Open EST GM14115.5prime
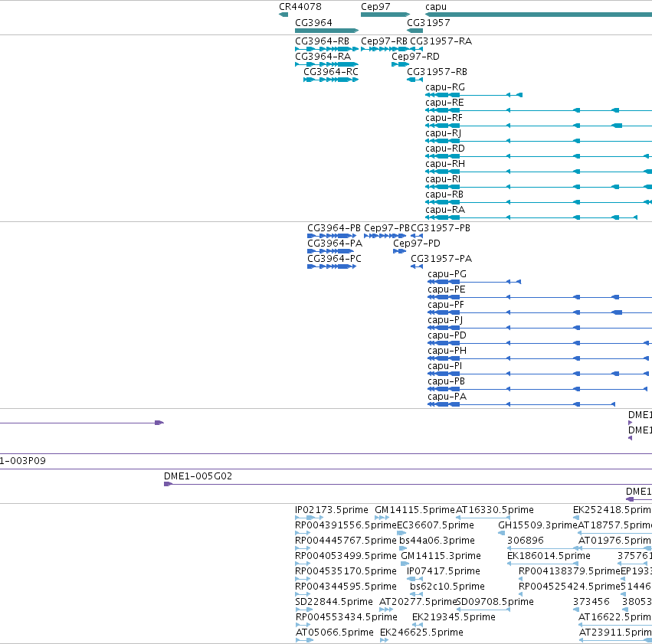This screenshot has width=652, height=644. [414, 510]
